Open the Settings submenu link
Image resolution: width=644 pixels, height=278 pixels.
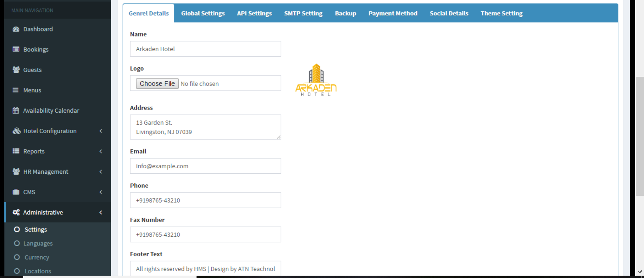point(36,230)
